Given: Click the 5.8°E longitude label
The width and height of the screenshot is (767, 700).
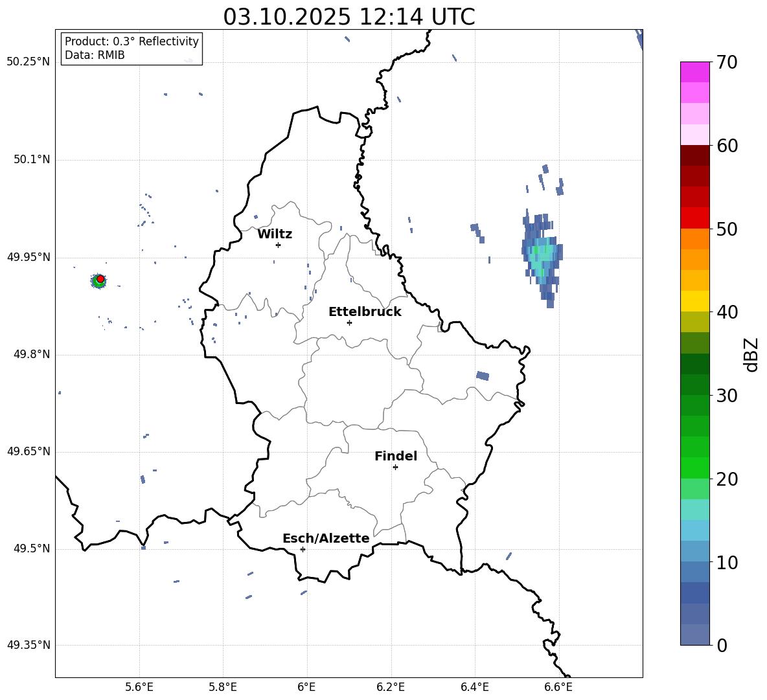Looking at the screenshot, I should pos(223,687).
